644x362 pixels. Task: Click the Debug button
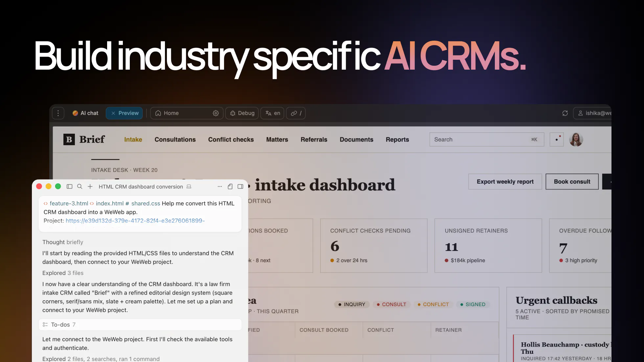[242, 113]
